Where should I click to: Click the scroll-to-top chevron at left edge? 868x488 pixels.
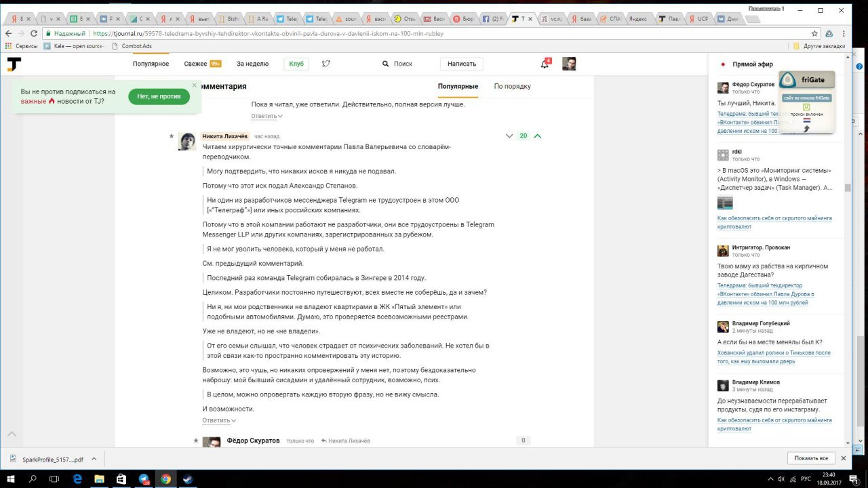(x=12, y=434)
